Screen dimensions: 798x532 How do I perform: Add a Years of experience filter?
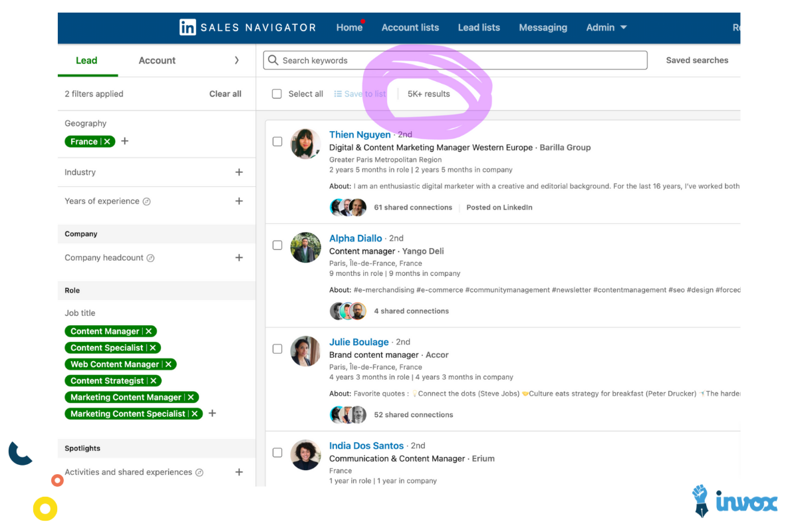[239, 201]
